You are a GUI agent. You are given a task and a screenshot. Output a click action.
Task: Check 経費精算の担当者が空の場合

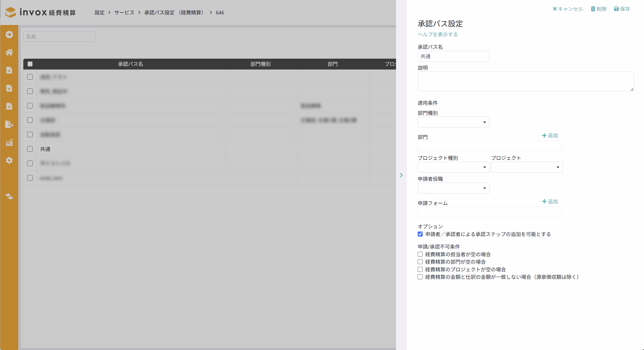click(x=420, y=254)
